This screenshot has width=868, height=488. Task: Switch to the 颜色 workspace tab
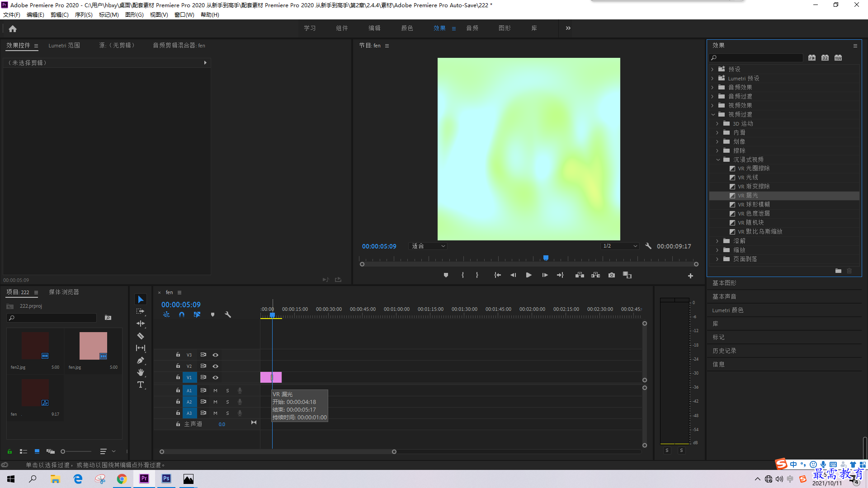407,28
